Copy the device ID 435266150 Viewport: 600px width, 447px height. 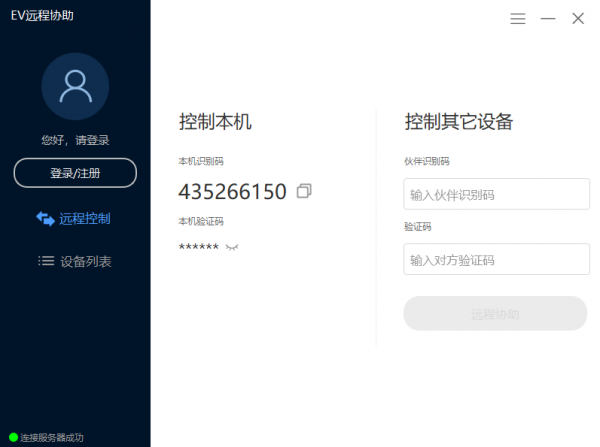(304, 191)
